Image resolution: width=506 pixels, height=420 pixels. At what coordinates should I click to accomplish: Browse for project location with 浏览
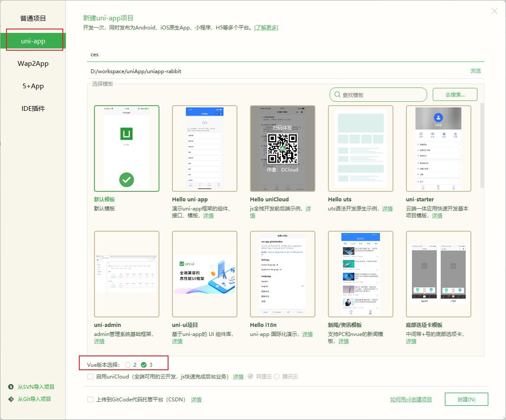pos(475,71)
